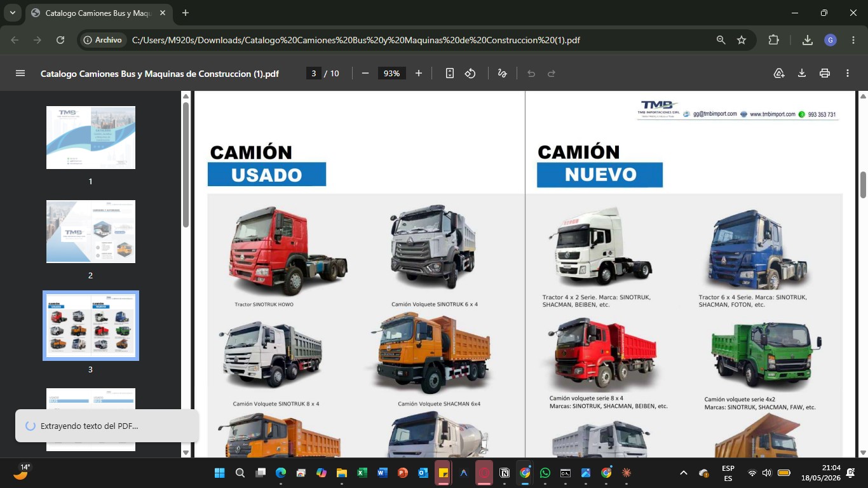Zoom in the PDF with plus button
868x488 pixels.
coord(419,73)
